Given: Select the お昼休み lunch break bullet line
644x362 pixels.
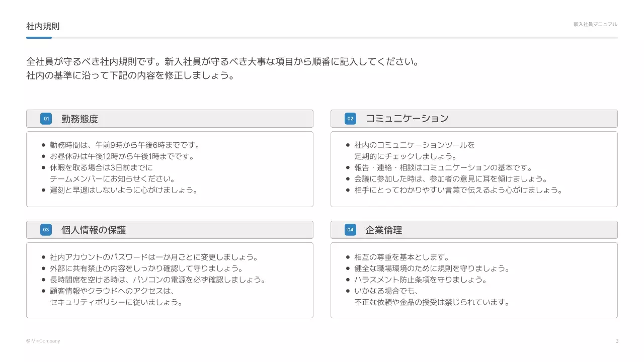Looking at the screenshot, I should (x=122, y=156).
